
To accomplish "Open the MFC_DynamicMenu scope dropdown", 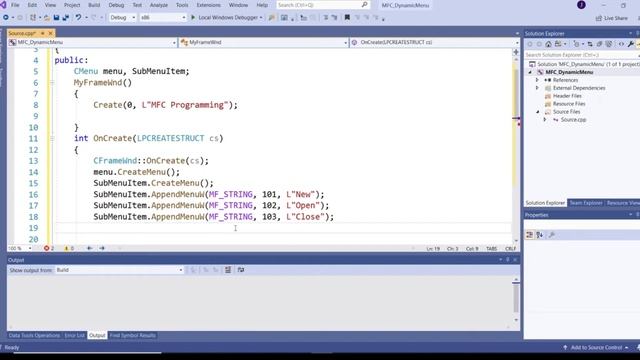I will (93, 42).
